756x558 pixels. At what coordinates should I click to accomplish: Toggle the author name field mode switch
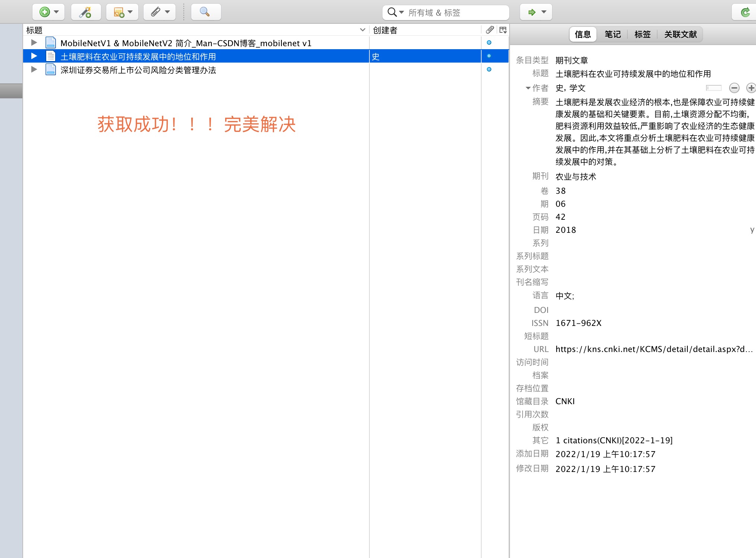(714, 88)
